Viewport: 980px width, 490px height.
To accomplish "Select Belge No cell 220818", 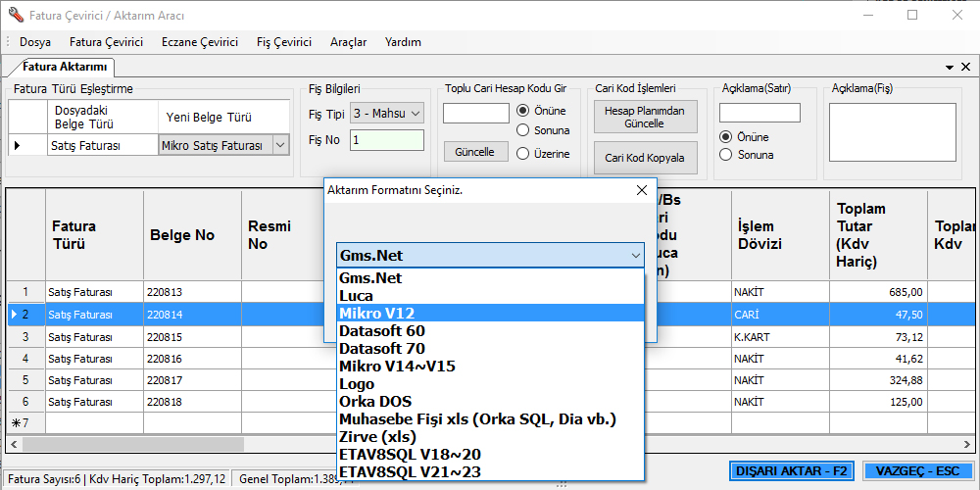I will coord(192,402).
